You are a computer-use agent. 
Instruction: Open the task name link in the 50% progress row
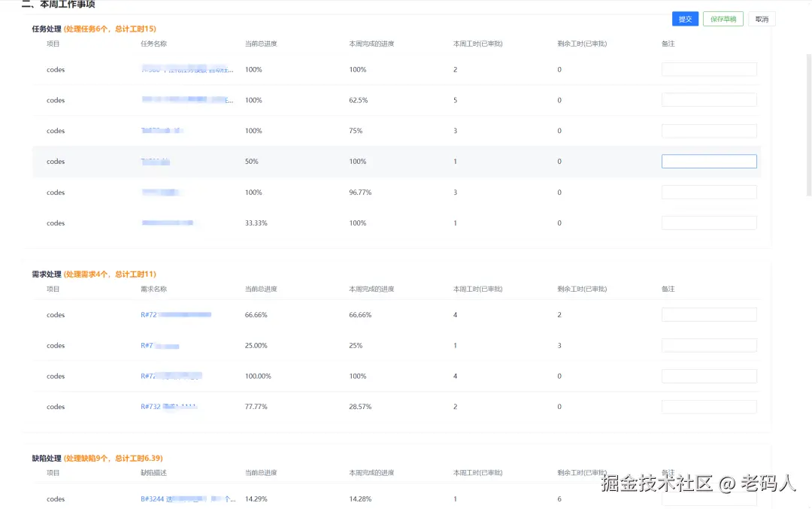(156, 162)
